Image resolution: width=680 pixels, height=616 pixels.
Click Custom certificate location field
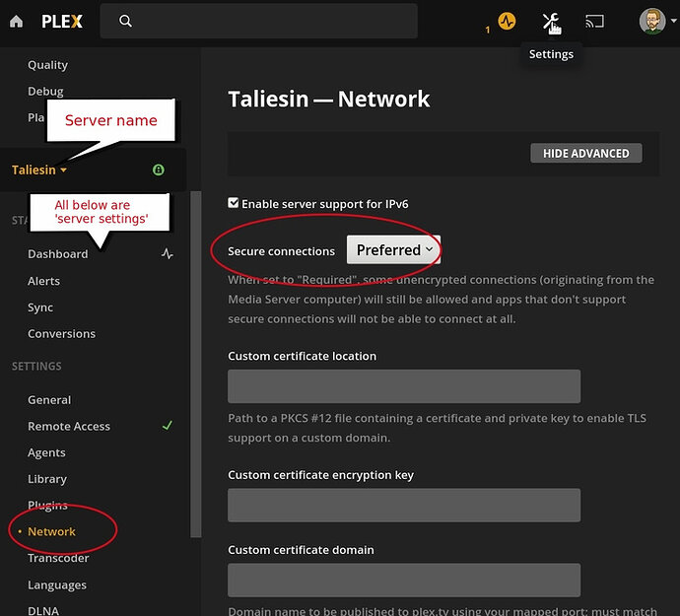pos(404,386)
